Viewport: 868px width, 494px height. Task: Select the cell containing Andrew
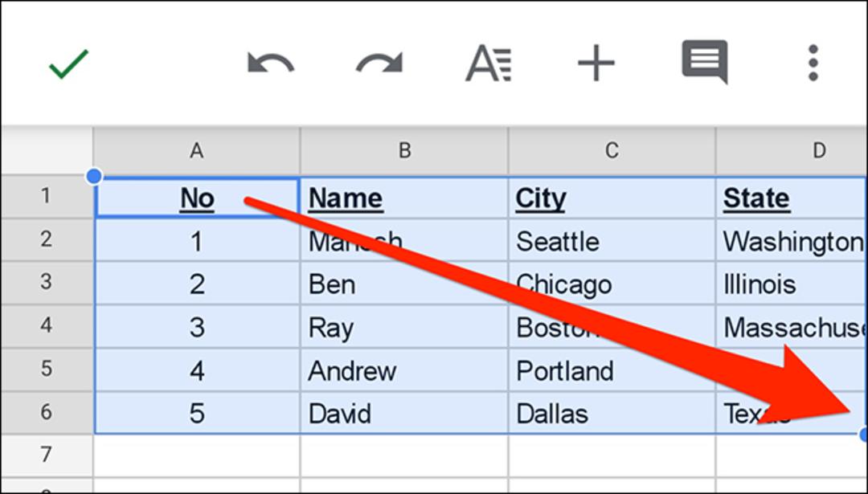(404, 370)
